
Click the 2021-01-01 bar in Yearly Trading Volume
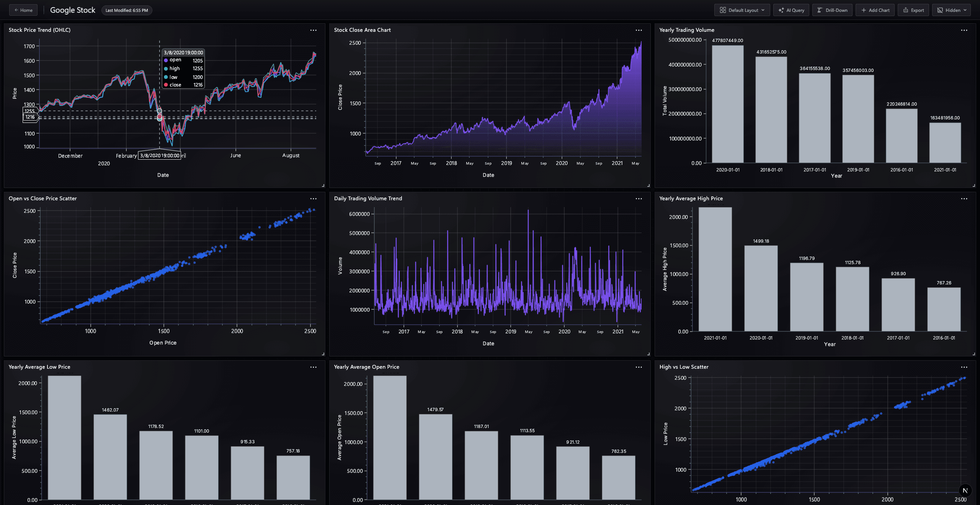pyautogui.click(x=945, y=143)
